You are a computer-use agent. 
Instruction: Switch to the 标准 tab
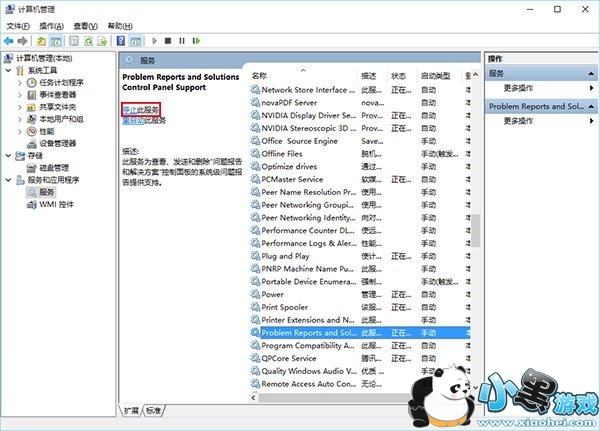click(153, 410)
